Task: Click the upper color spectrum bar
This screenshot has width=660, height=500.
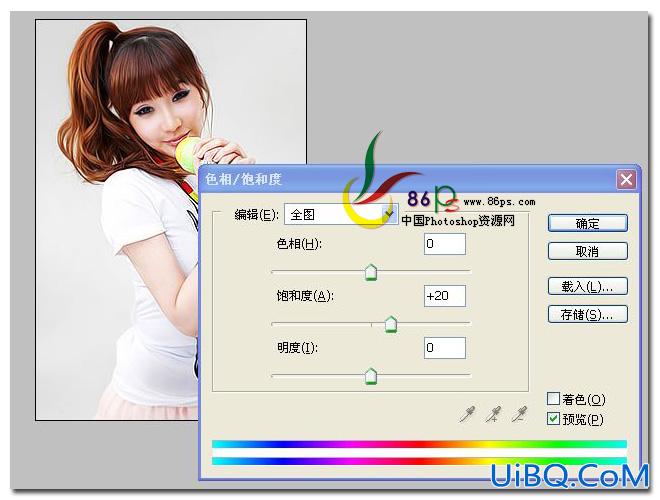Action: (x=419, y=444)
